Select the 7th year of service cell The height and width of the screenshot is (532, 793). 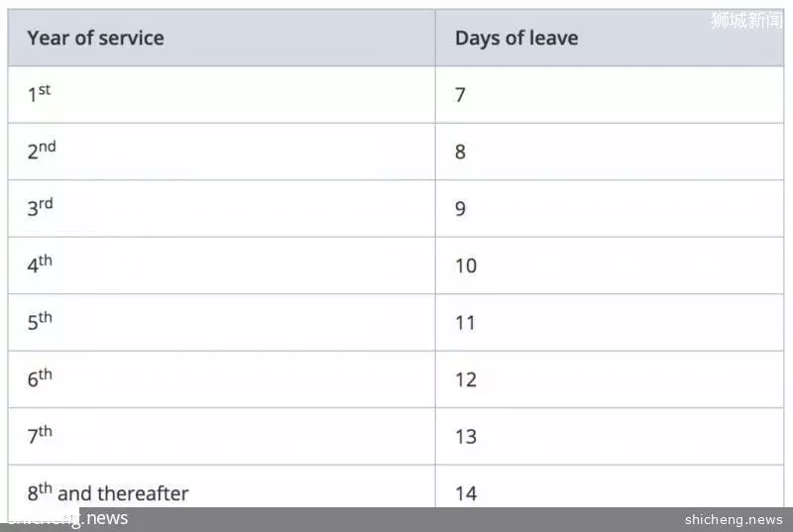(x=221, y=437)
